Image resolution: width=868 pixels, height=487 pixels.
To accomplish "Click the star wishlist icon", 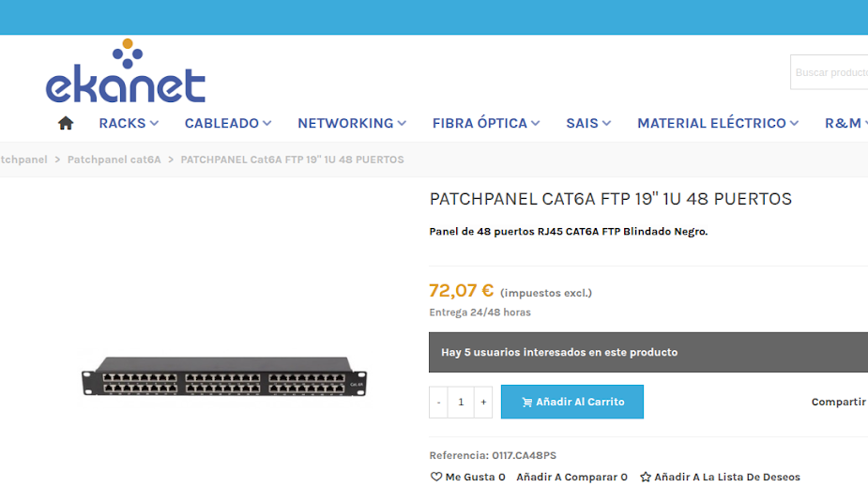I will 646,477.
